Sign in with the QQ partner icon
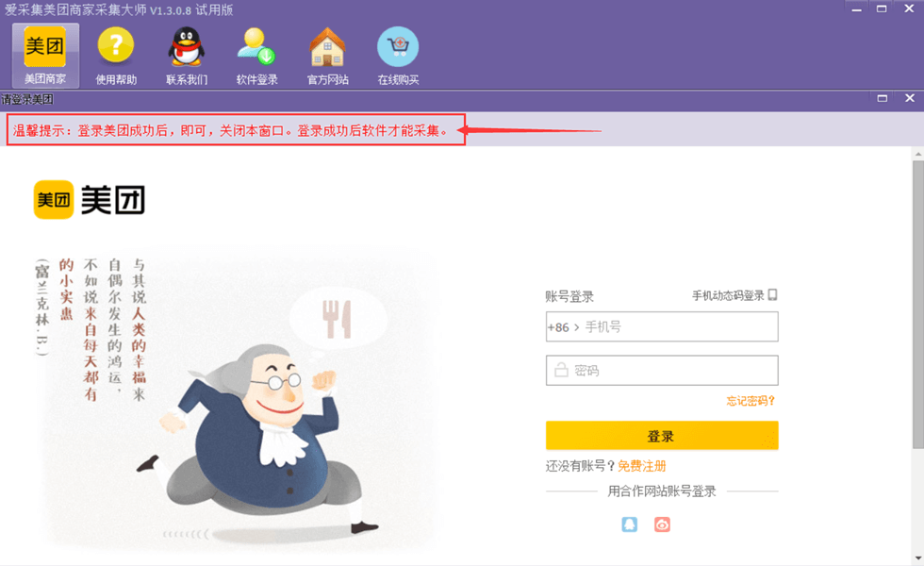 [630, 524]
